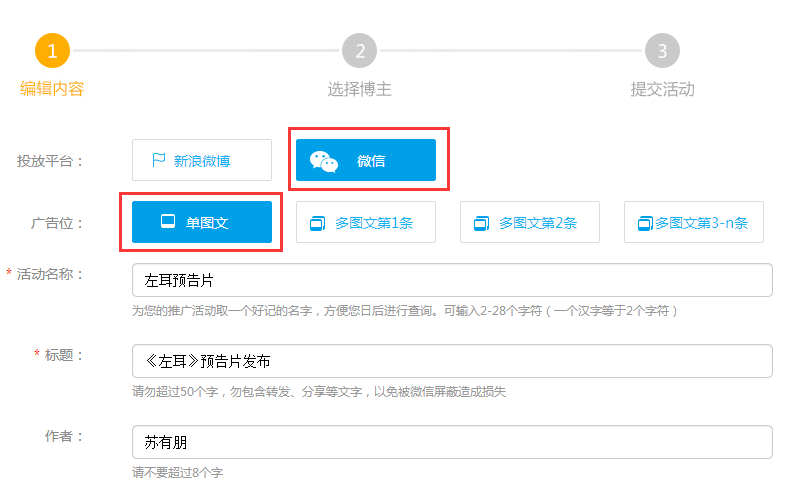Click the flag icon beside 新浪微博
Image resolution: width=803 pixels, height=490 pixels.
(x=158, y=160)
